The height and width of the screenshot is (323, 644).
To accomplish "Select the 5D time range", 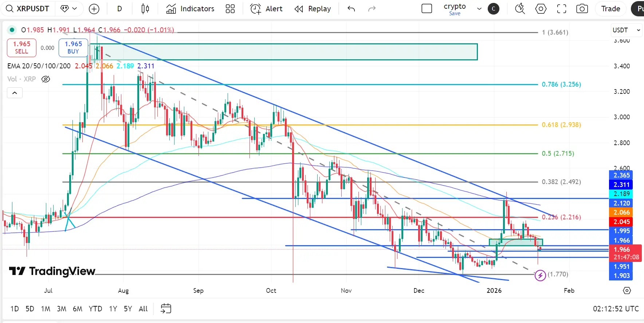I will 30,309.
